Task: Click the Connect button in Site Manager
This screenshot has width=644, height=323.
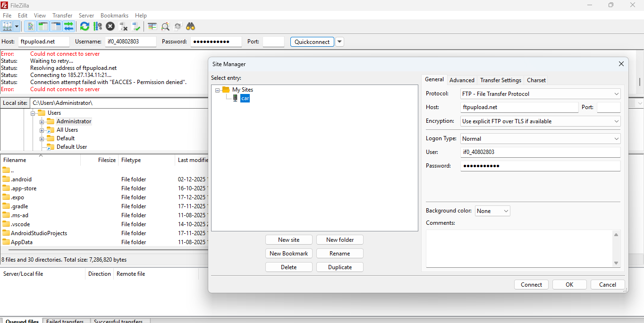Action: coord(531,284)
